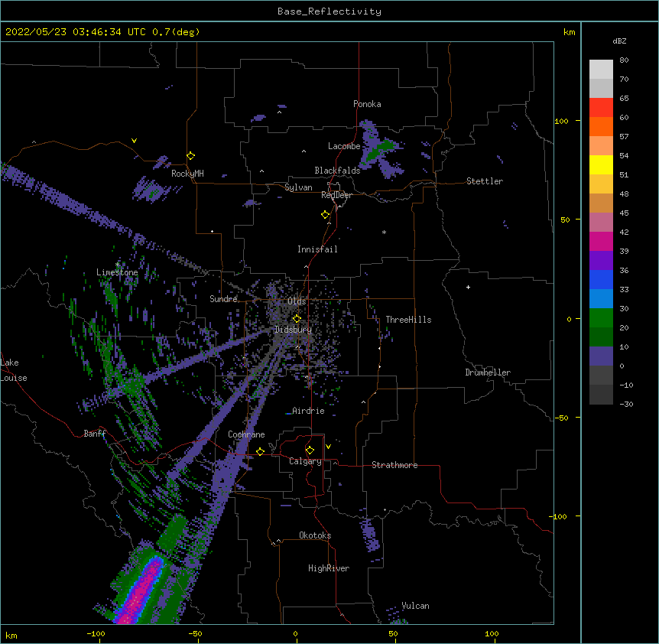Viewport: 659px width, 644px height.
Task: Pick the purple 36-39 dBZ legend color
Action: 601,261
